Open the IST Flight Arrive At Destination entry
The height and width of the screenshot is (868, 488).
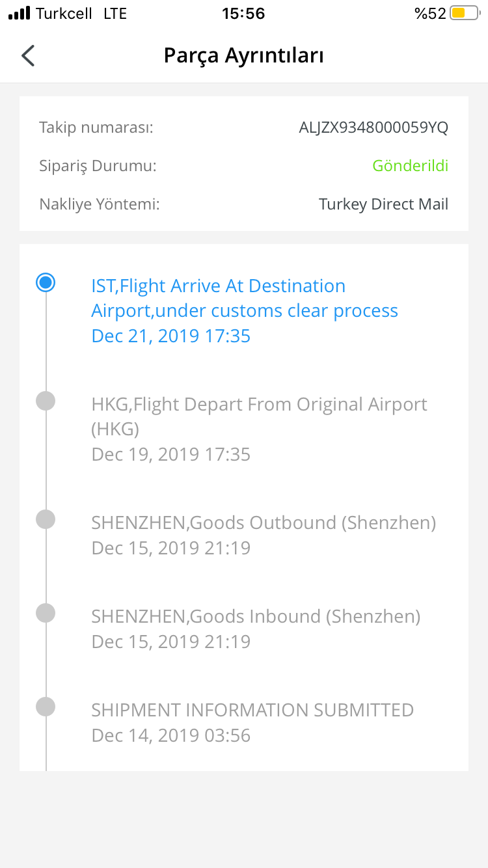(245, 311)
